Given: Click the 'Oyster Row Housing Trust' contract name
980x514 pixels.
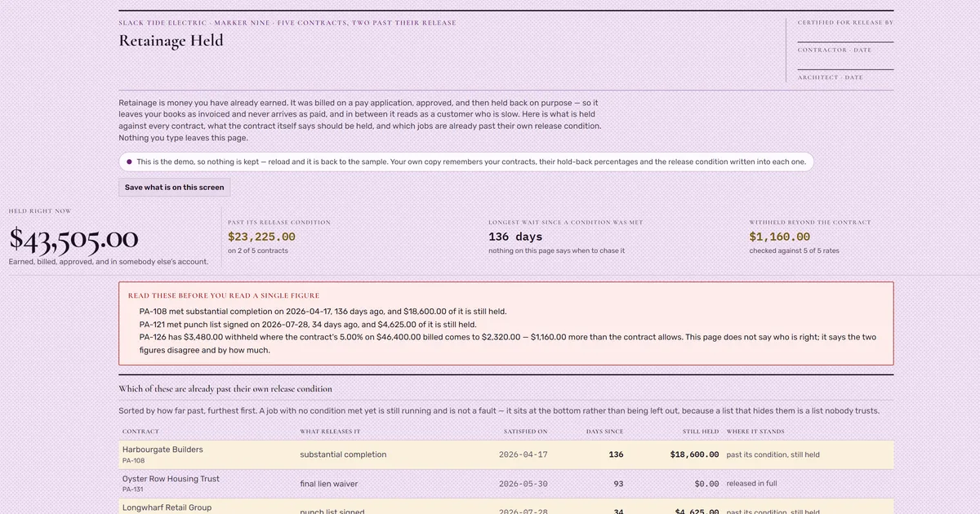Looking at the screenshot, I should pos(171,479).
